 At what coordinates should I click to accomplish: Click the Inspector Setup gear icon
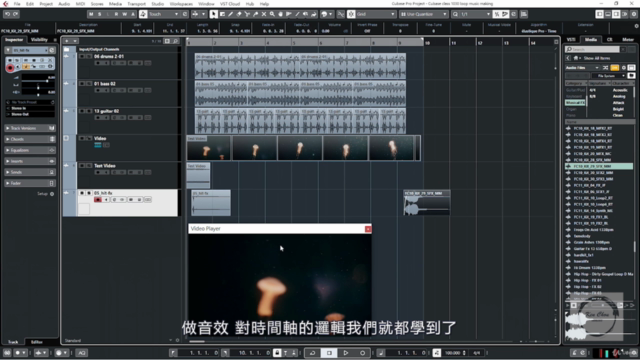click(x=52, y=194)
